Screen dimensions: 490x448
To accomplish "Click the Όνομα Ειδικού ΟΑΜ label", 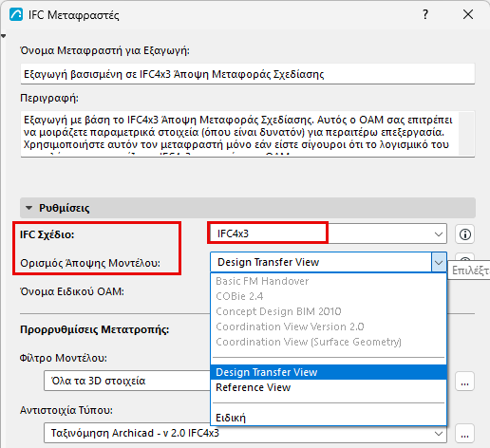I will (72, 291).
